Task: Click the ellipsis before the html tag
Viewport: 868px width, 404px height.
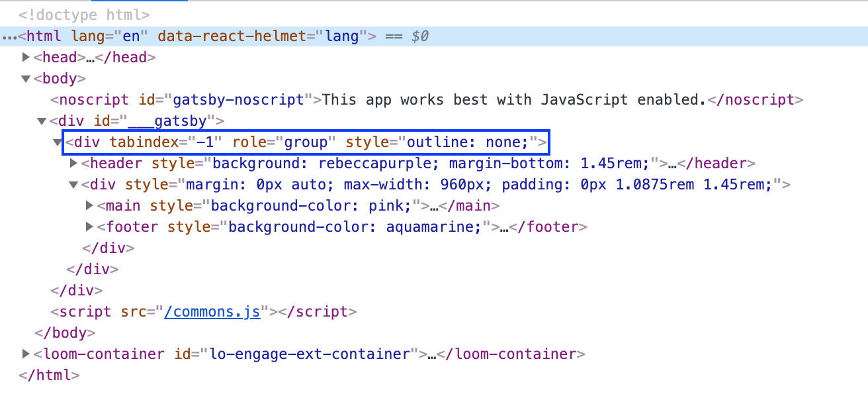Action: point(10,36)
